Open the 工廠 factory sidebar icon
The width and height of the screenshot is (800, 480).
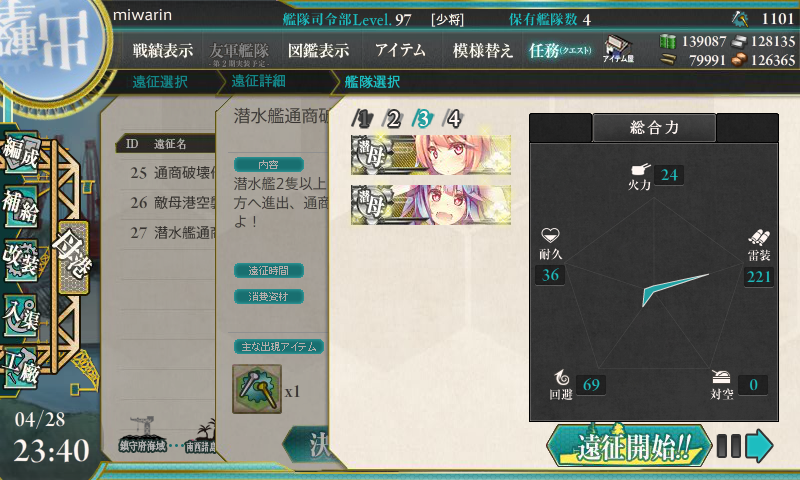(21, 368)
